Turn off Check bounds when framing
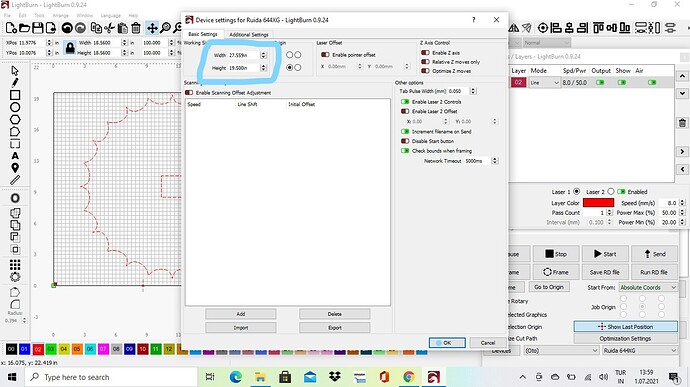The image size is (690, 387). 405,151
